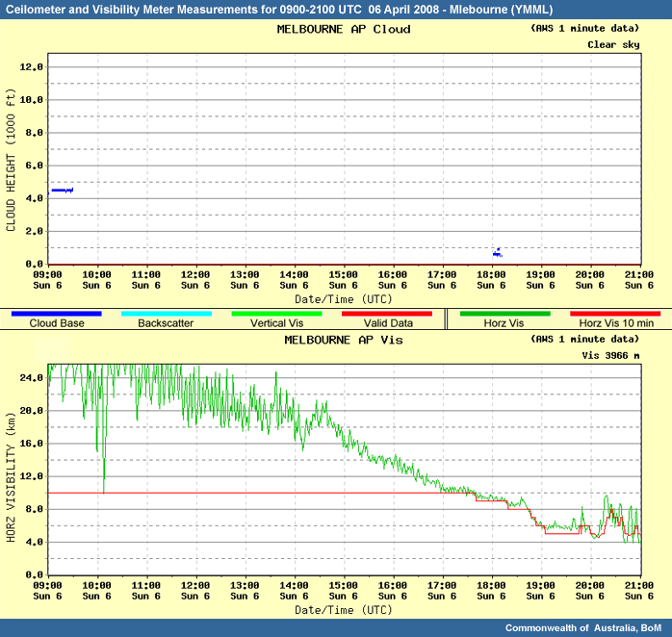The image size is (672, 637).
Task: Click the Clear sky status text
Action: pyautogui.click(x=613, y=45)
